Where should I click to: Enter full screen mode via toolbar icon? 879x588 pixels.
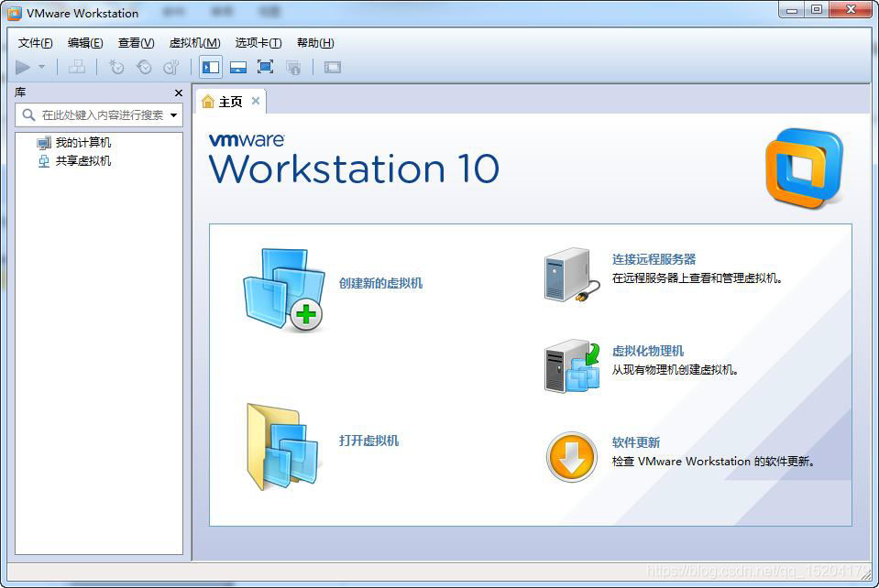pos(266,67)
